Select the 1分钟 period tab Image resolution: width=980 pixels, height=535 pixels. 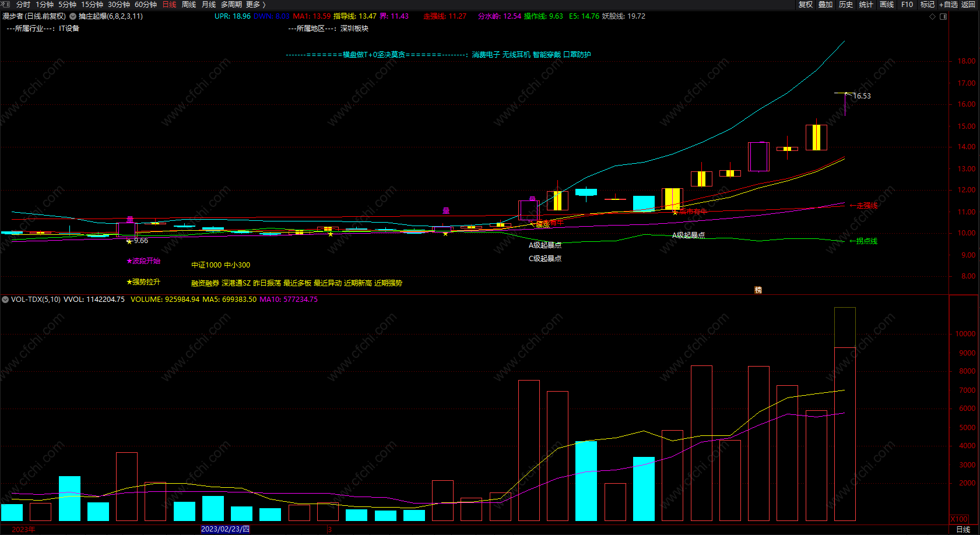tap(44, 5)
